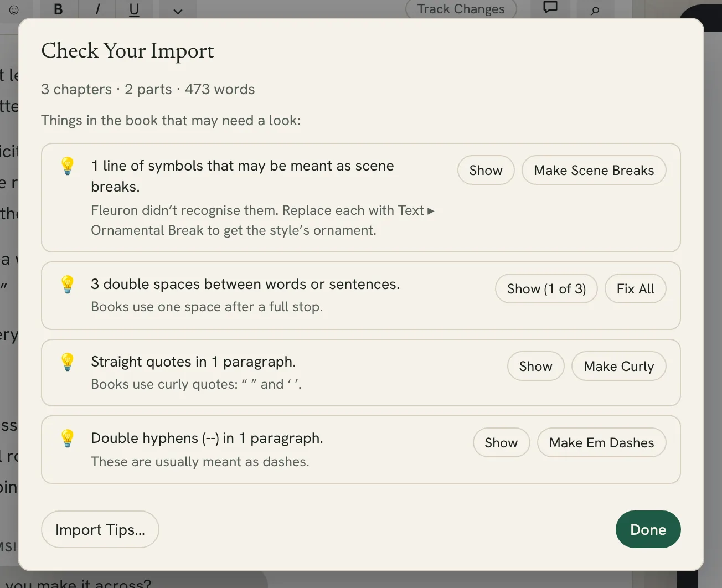Click "3 chapters · 2 parts · 473 words" text
The image size is (722, 588).
click(x=148, y=89)
